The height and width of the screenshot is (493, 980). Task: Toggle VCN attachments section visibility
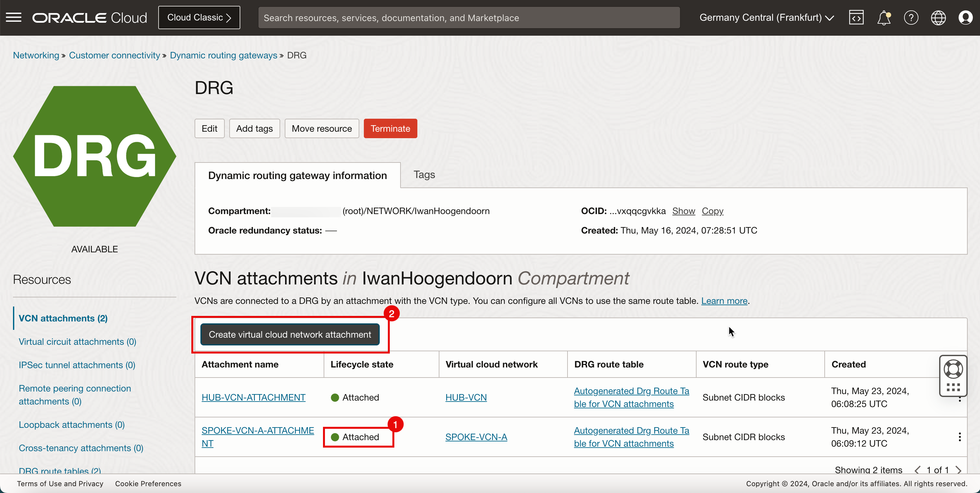pyautogui.click(x=63, y=318)
